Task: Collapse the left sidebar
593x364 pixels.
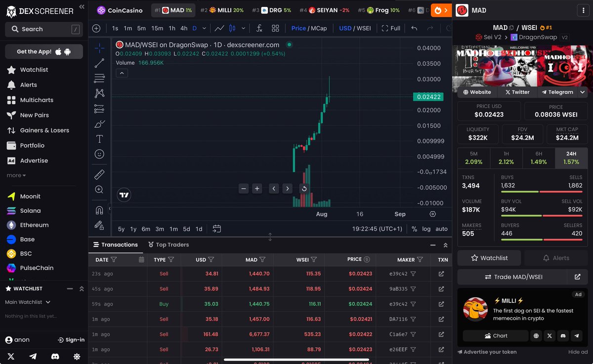Action: tap(82, 7)
